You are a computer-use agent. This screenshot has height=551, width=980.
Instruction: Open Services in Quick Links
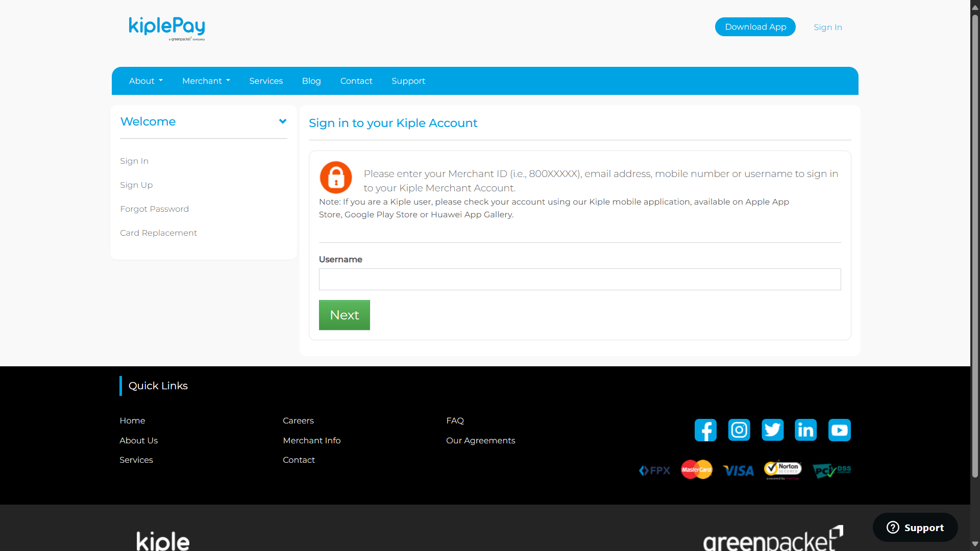tap(136, 460)
